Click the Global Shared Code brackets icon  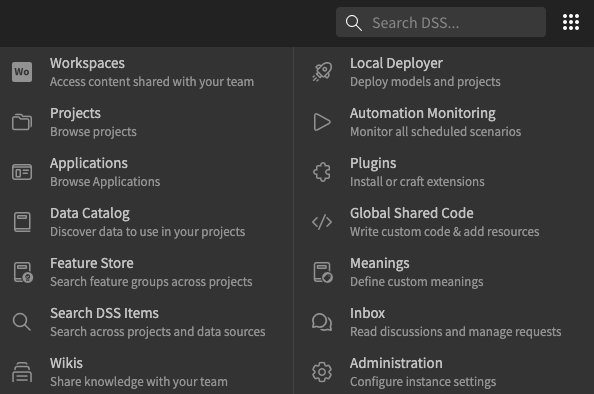[x=322, y=222]
